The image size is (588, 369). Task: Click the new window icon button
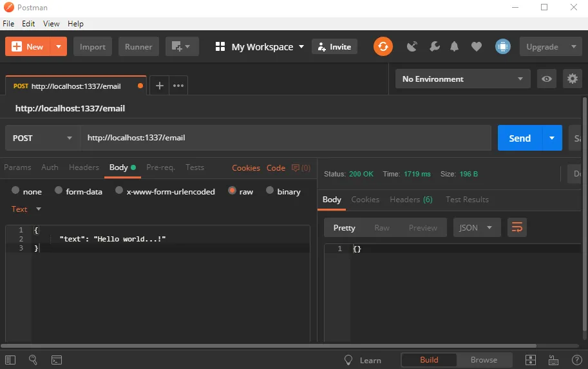182,46
